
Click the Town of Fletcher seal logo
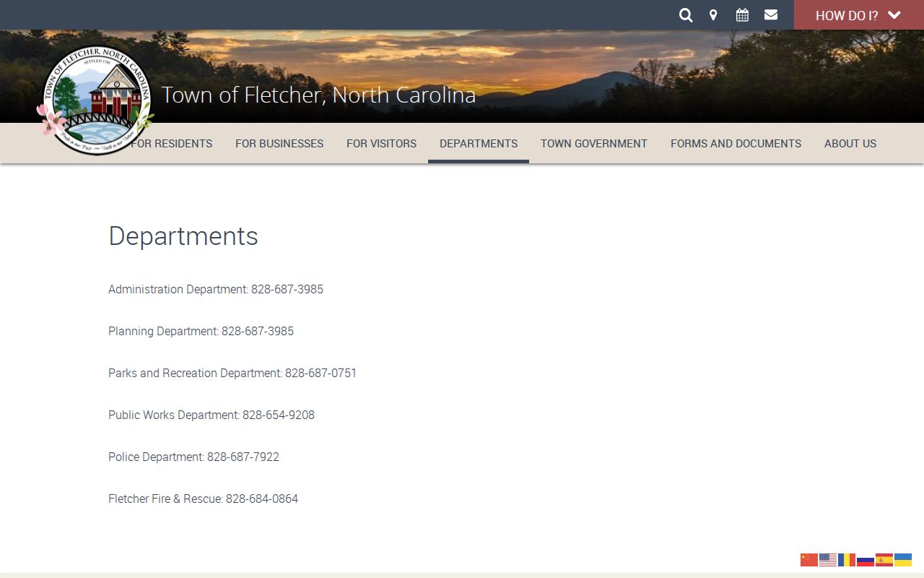(x=96, y=100)
